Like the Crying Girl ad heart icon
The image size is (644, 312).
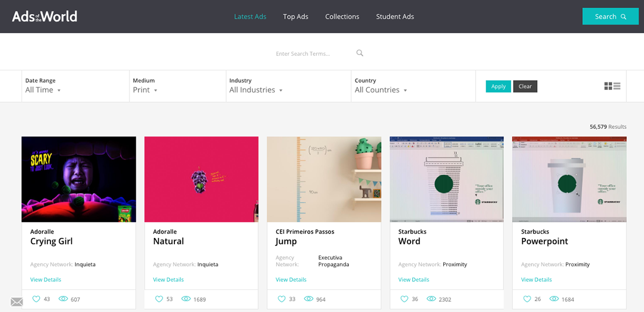pos(36,299)
